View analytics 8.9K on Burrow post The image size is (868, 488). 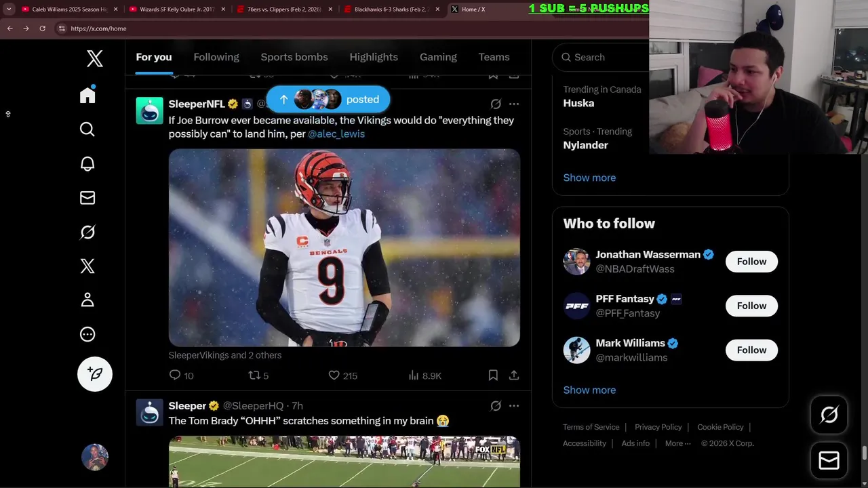pyautogui.click(x=425, y=375)
